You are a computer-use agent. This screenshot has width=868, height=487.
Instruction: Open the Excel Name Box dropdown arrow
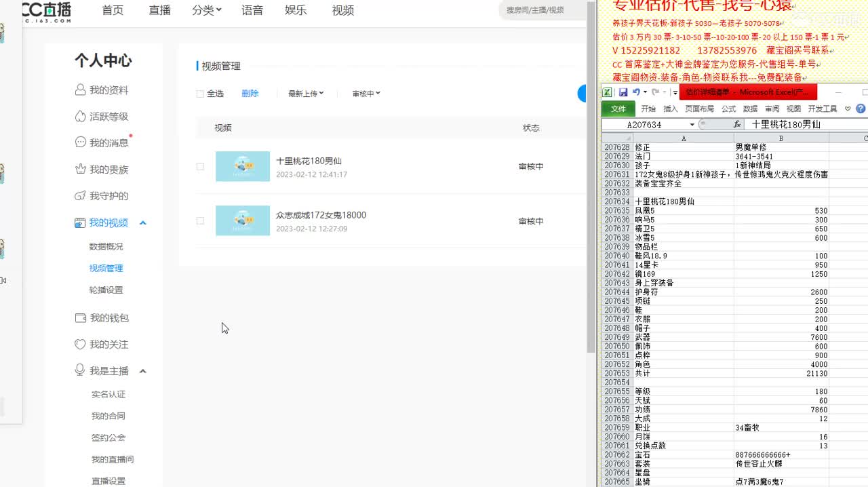(x=692, y=125)
